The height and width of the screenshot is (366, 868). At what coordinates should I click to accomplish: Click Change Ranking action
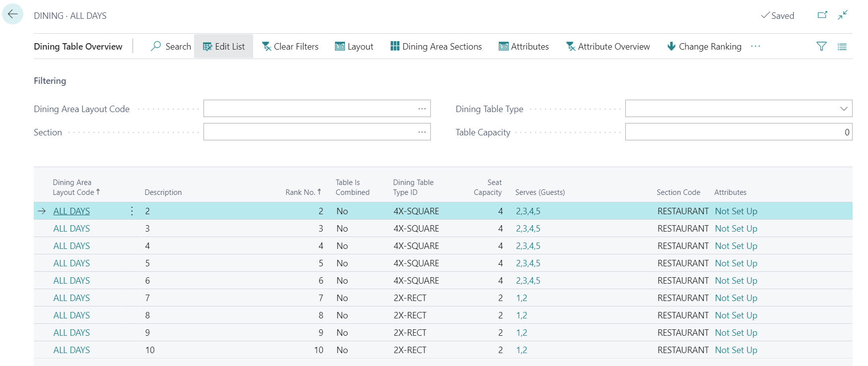click(704, 47)
